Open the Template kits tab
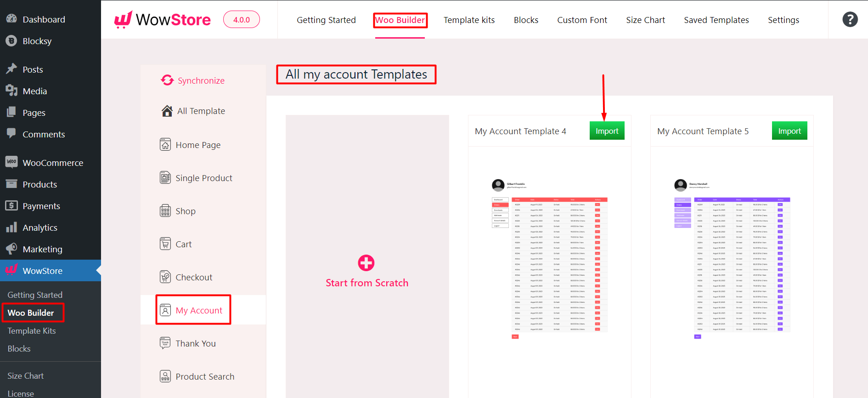 click(x=469, y=20)
